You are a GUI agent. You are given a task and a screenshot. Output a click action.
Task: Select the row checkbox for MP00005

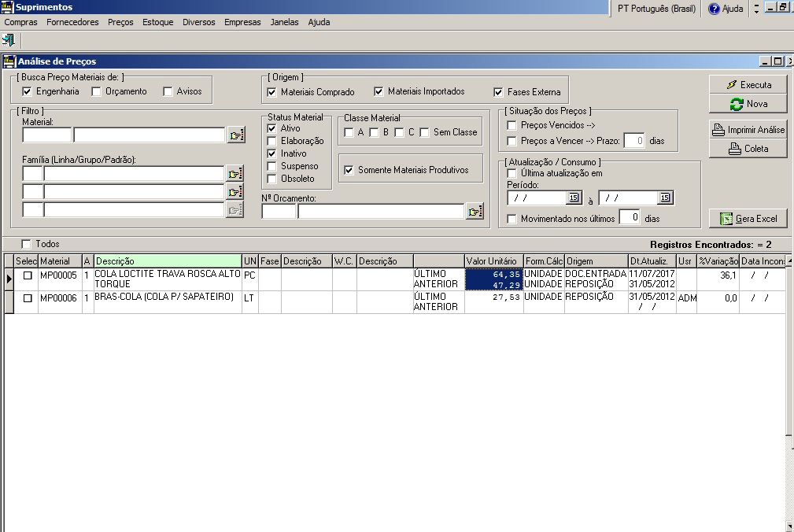(x=28, y=275)
